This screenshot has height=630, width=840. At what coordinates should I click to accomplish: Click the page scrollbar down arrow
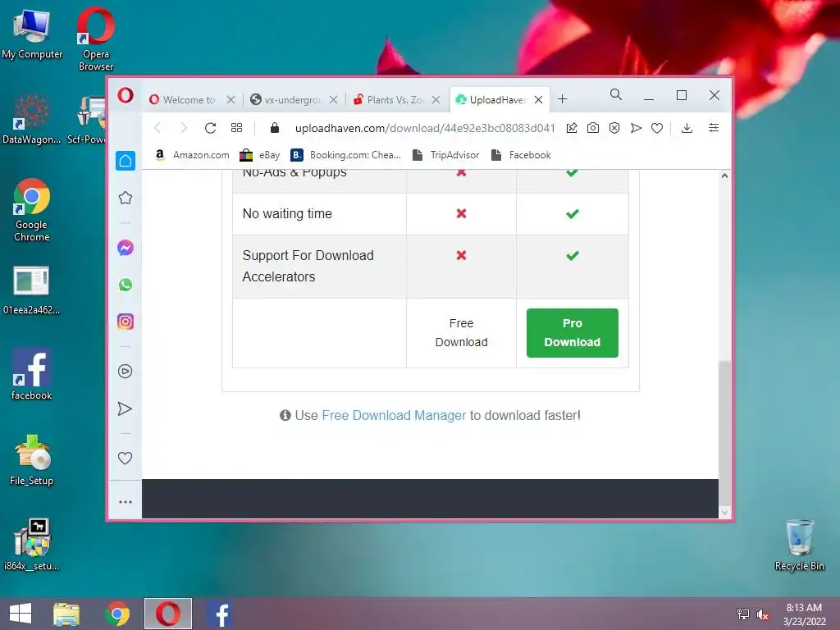(724, 513)
